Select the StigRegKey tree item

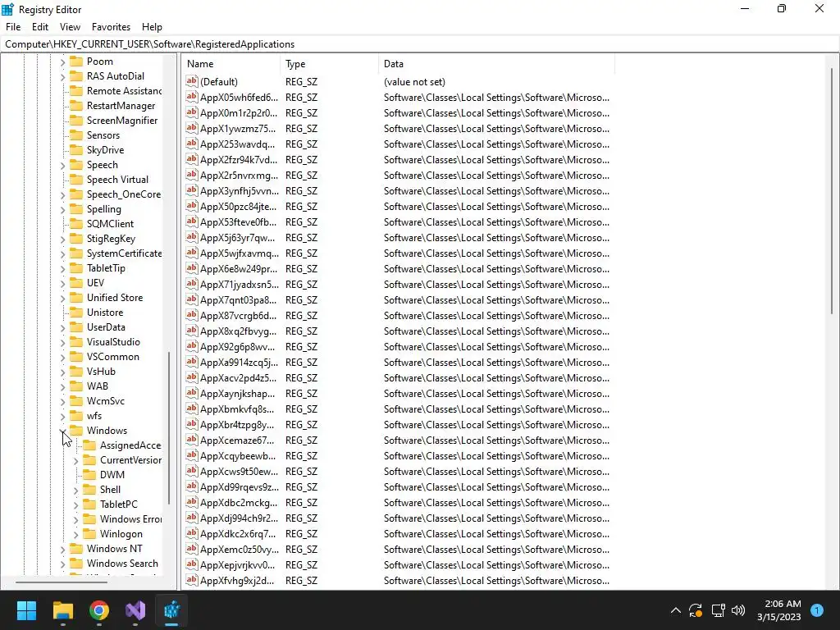click(111, 239)
